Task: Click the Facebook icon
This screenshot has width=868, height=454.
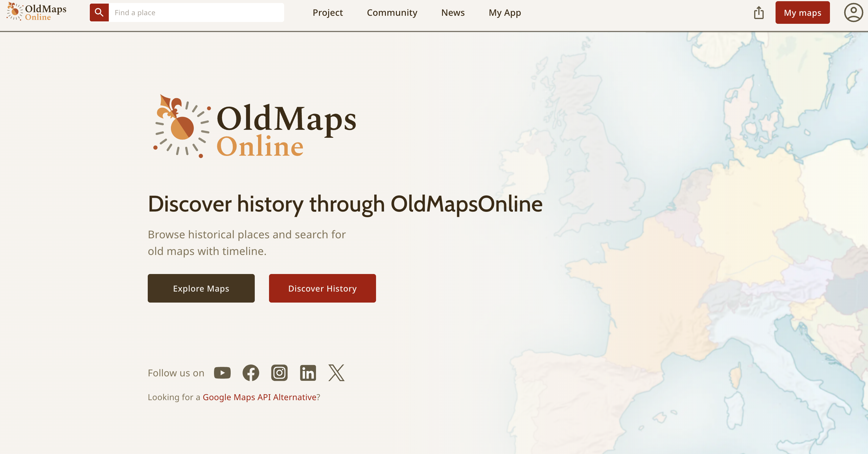Action: [251, 373]
